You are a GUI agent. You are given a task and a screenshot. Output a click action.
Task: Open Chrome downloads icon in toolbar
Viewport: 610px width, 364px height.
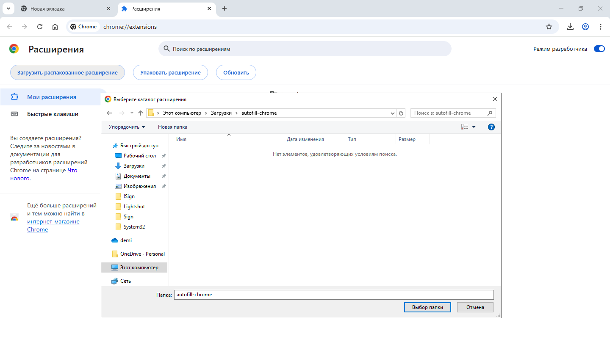tap(570, 27)
